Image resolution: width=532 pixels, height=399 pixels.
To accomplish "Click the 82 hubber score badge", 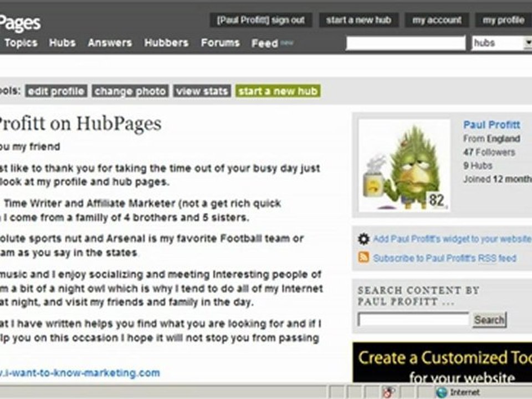I will click(437, 200).
